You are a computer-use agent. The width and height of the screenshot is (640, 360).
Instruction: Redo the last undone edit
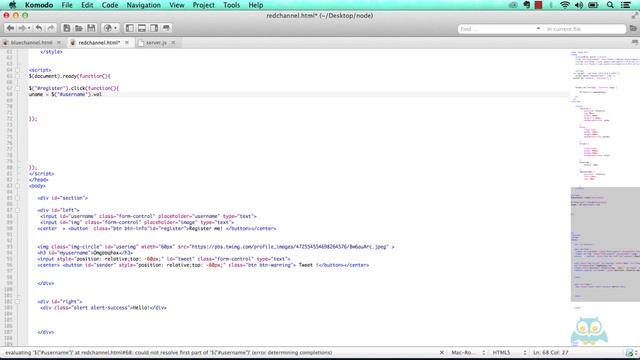pos(51,28)
